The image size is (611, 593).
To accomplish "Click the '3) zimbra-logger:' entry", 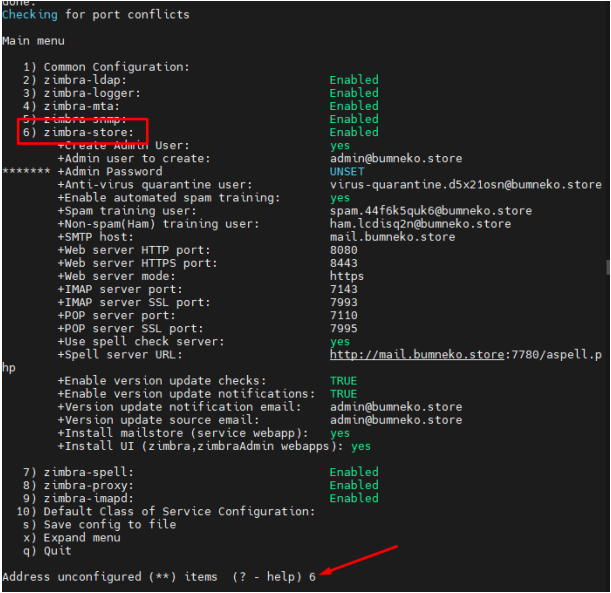I will pyautogui.click(x=82, y=94).
